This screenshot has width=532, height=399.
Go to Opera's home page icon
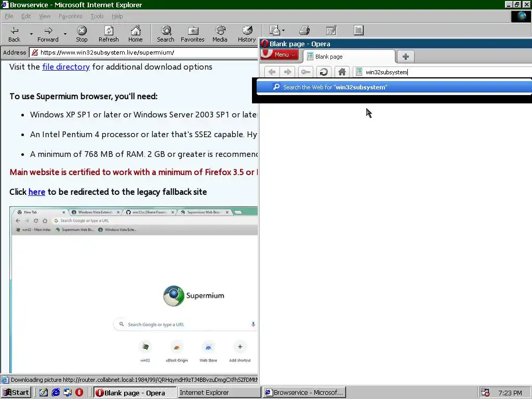(342, 72)
